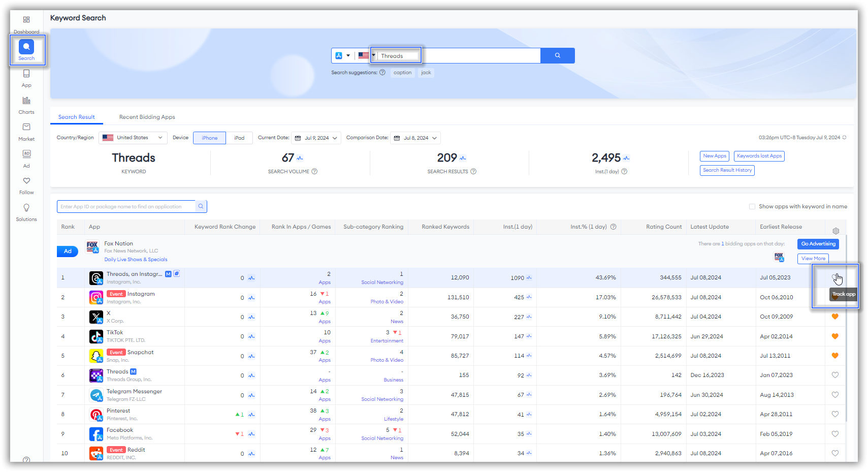The image size is (868, 472).
Task: Track Facebook with the heart icon
Action: (x=835, y=434)
